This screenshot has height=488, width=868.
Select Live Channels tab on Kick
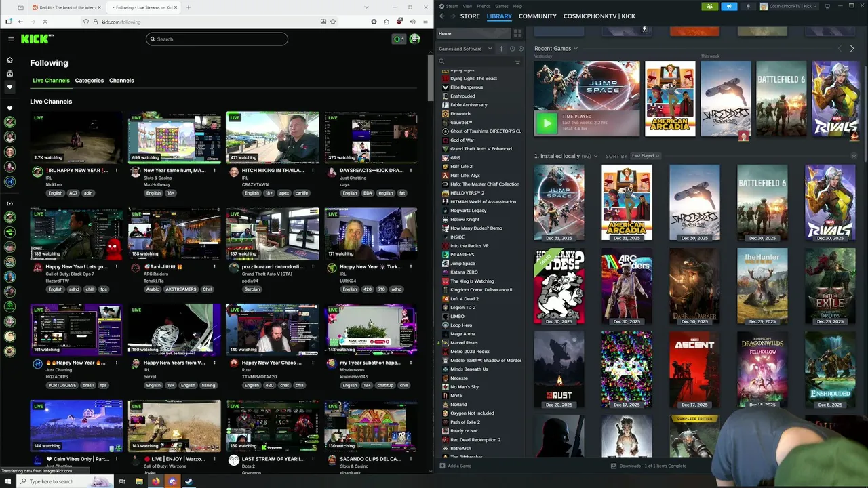tap(51, 81)
